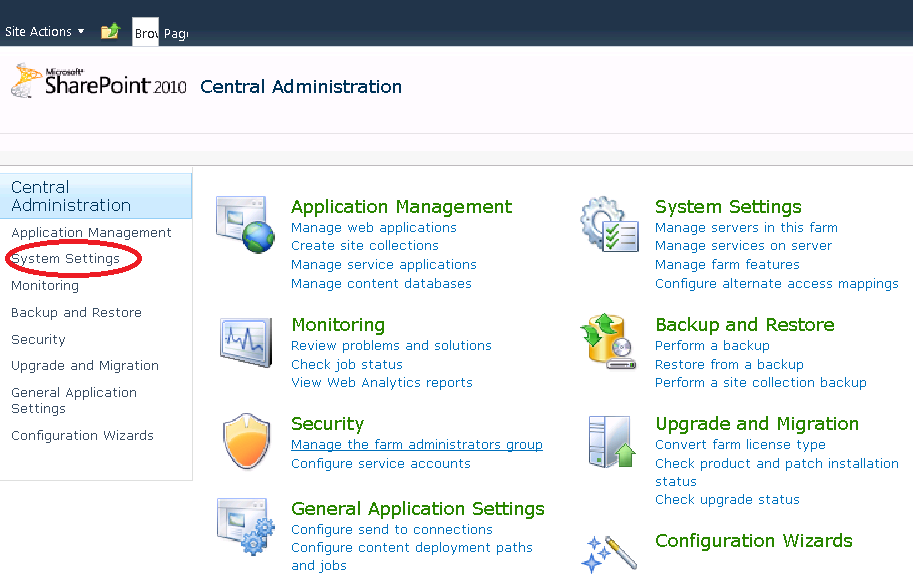This screenshot has width=913, height=579.
Task: Open the Application Management section heading
Action: [402, 206]
